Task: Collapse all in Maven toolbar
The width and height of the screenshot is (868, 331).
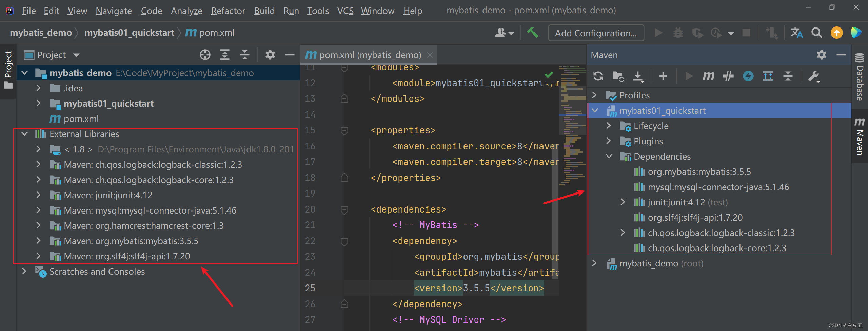Action: tap(788, 76)
